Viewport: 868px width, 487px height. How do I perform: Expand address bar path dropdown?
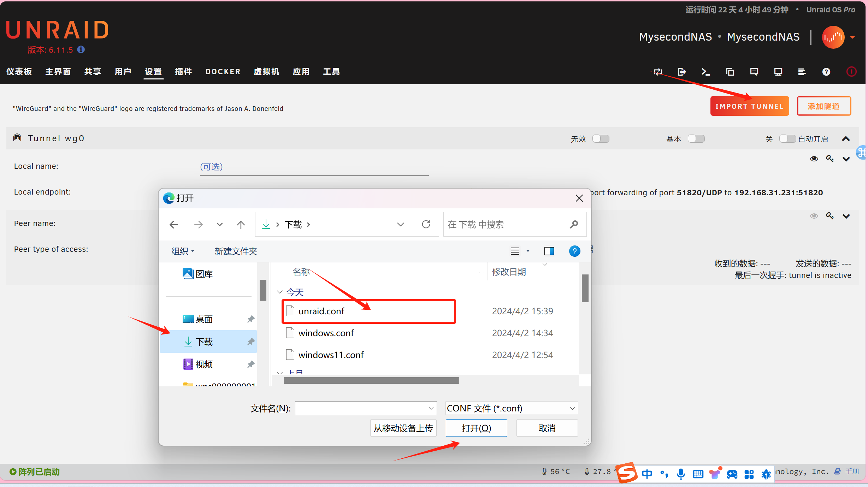pyautogui.click(x=401, y=224)
